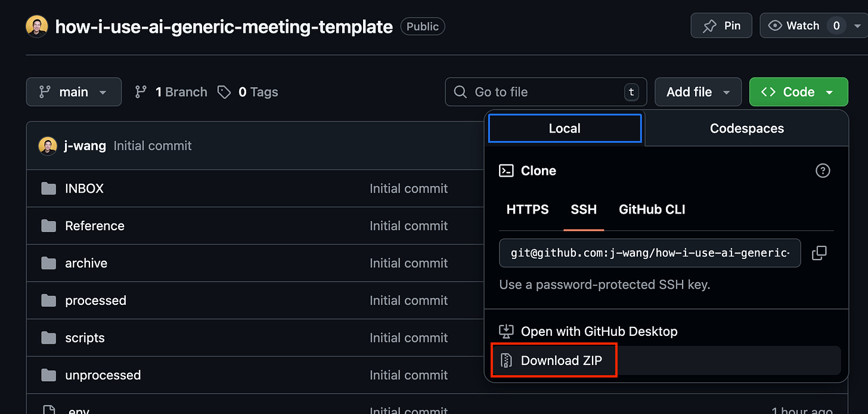Choose Open with GitHub Desktop

point(599,332)
